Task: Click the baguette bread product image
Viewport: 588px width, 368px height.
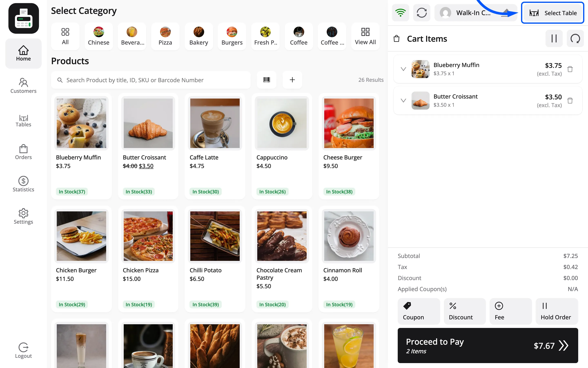Action: pyautogui.click(x=215, y=346)
